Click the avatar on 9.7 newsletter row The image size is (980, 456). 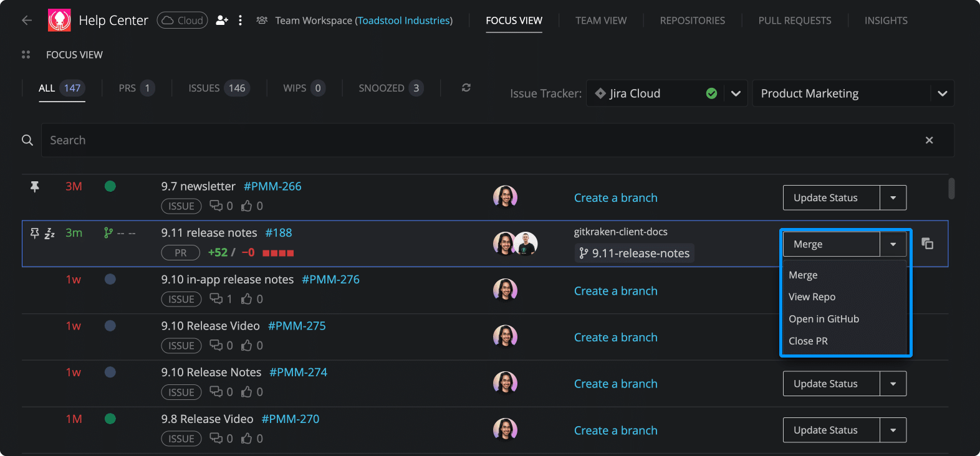(x=506, y=197)
